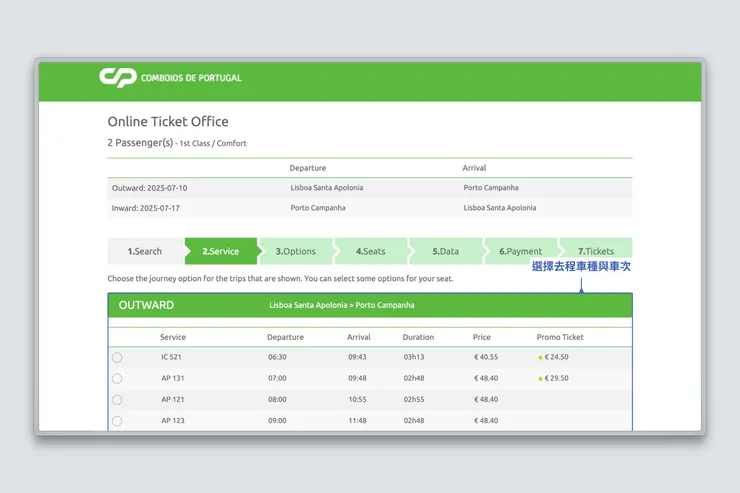
Task: Click the Promo Ticket column header
Action: pyautogui.click(x=560, y=337)
